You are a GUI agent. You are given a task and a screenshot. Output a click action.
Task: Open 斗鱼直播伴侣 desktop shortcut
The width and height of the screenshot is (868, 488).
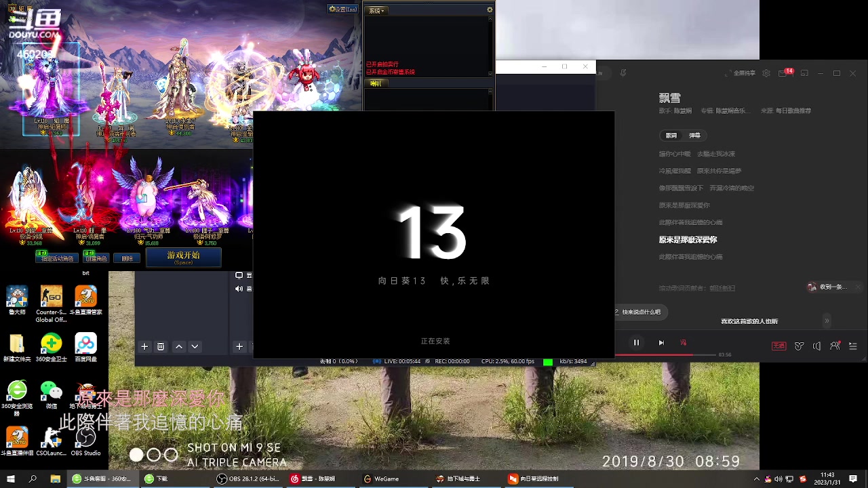coord(17,441)
